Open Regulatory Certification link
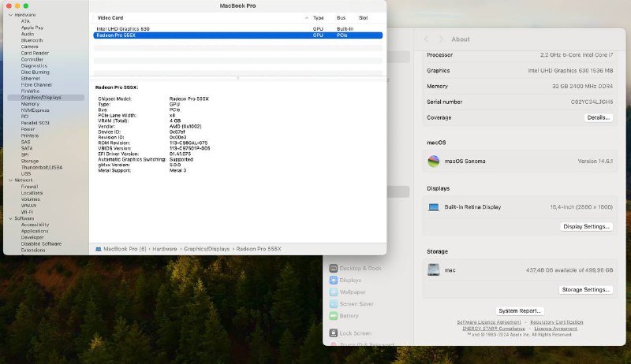 click(557, 322)
